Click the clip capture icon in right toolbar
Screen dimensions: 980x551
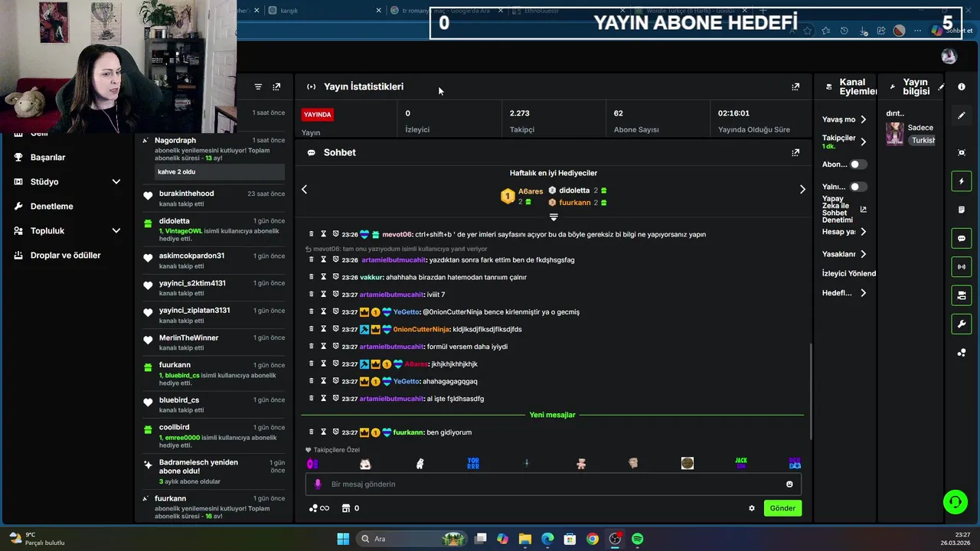[x=962, y=152]
